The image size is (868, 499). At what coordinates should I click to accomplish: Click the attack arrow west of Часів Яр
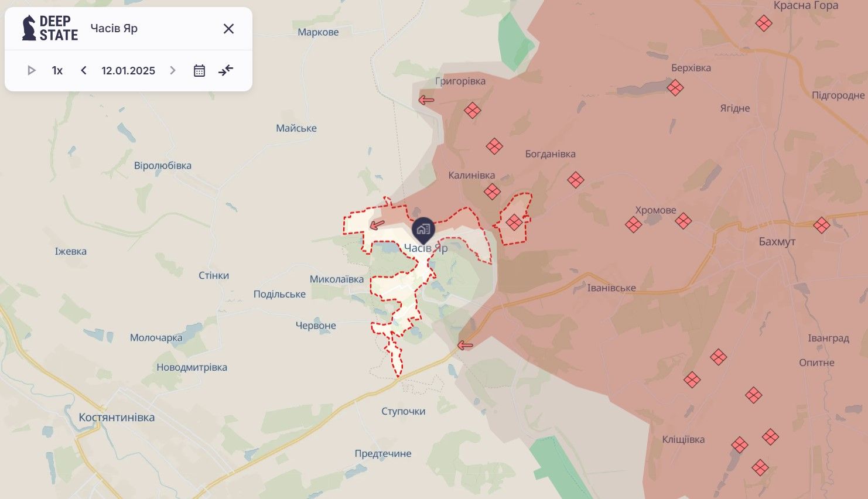point(378,225)
